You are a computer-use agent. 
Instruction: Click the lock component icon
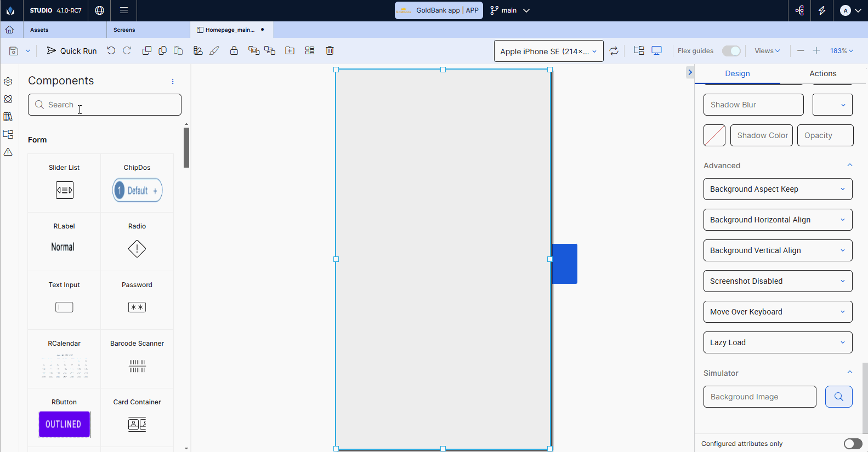click(x=234, y=50)
